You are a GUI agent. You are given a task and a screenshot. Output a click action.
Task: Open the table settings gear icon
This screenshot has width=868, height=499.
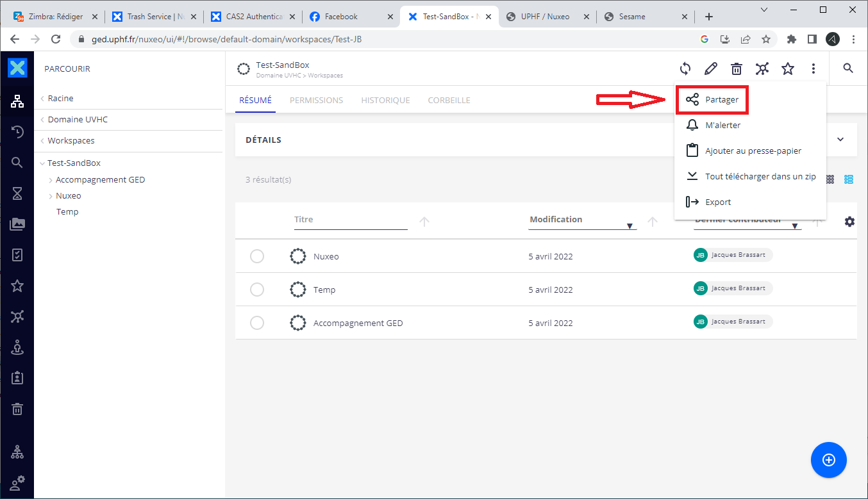(x=849, y=222)
